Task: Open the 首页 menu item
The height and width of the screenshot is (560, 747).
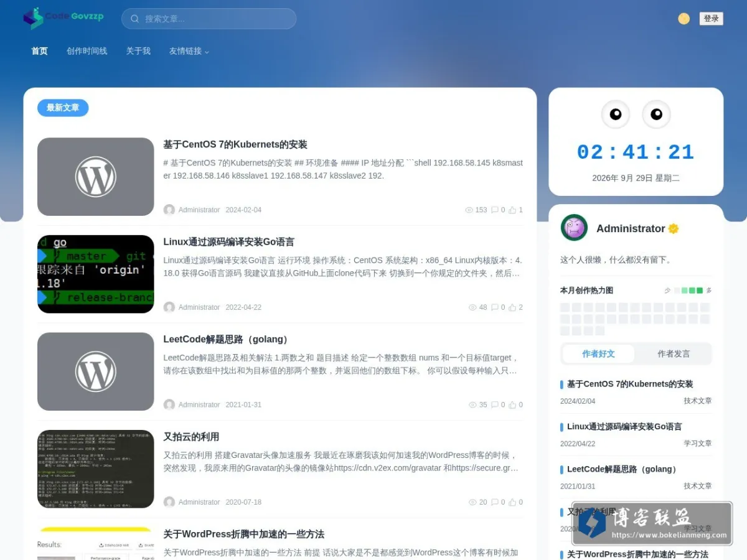Action: [x=40, y=51]
